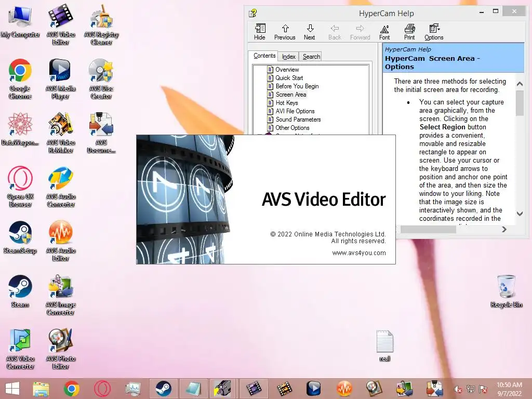Open File Explorer from the taskbar

41,389
